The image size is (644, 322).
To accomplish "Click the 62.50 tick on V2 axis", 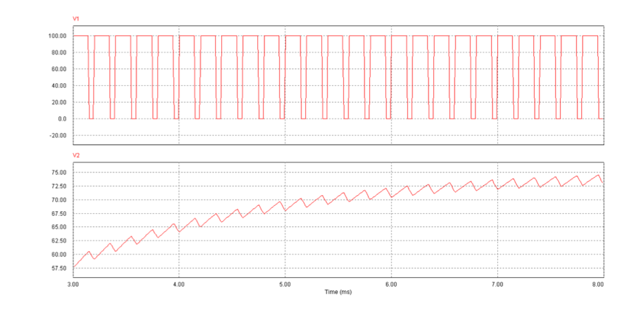I will 59,241.
